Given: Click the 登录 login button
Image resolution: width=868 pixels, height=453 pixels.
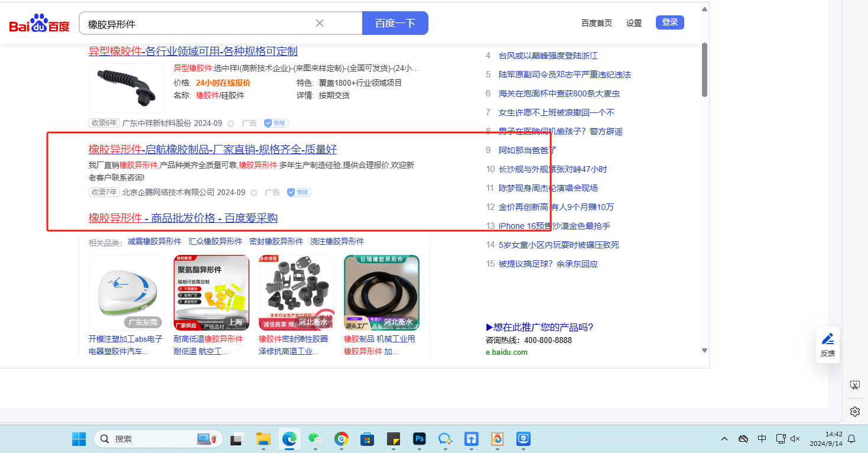Looking at the screenshot, I should (x=670, y=22).
